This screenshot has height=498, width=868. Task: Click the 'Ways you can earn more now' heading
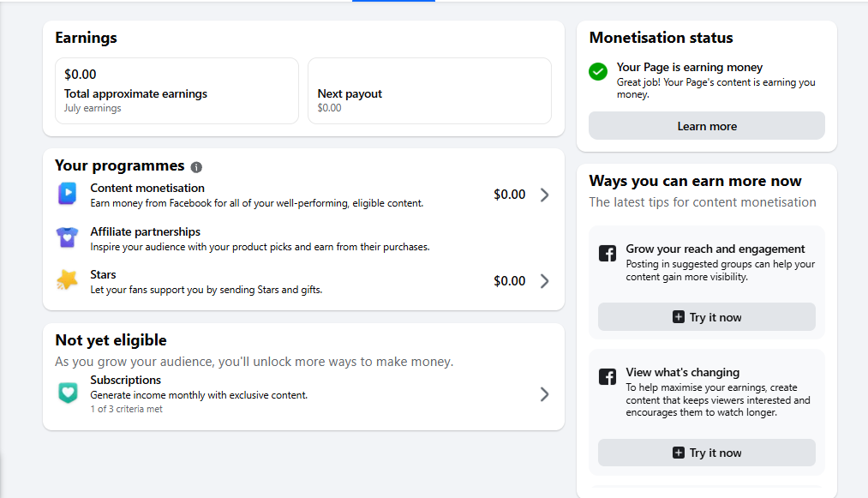695,181
